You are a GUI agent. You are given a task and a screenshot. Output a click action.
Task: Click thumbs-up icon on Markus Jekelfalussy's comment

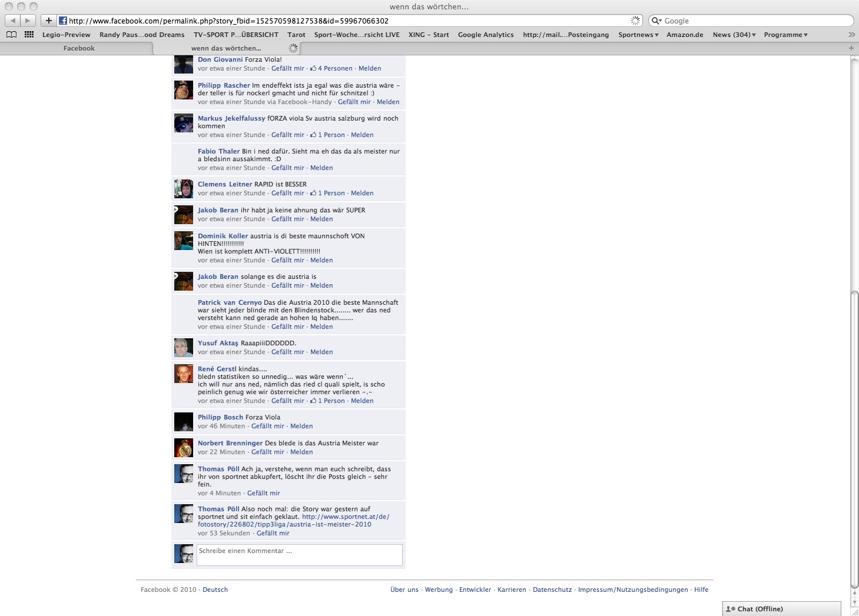click(x=313, y=135)
